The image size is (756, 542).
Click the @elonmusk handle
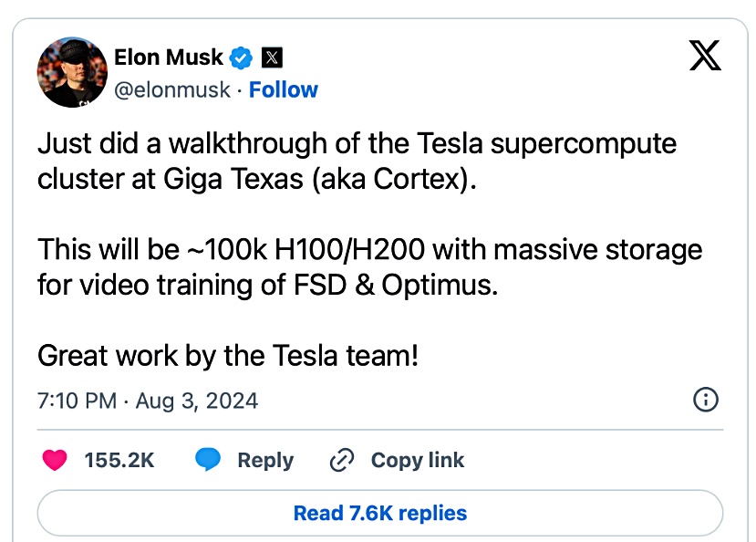[172, 90]
